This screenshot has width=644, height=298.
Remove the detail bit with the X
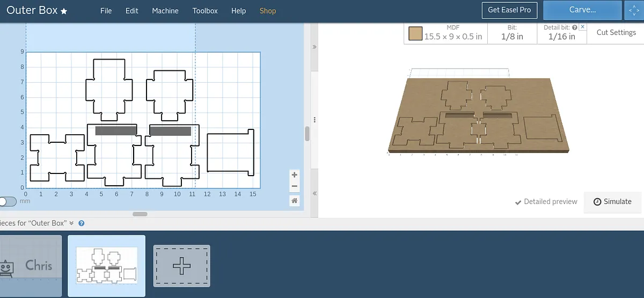pyautogui.click(x=583, y=27)
